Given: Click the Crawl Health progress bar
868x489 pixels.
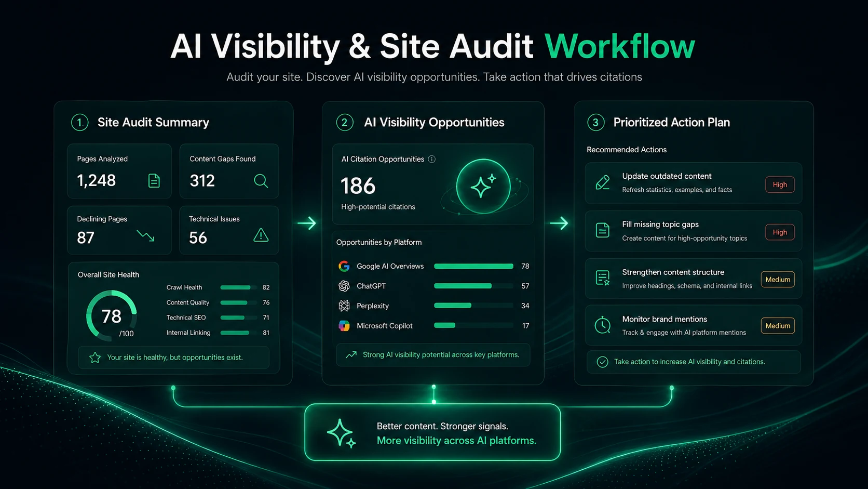Looking at the screenshot, I should [x=239, y=287].
